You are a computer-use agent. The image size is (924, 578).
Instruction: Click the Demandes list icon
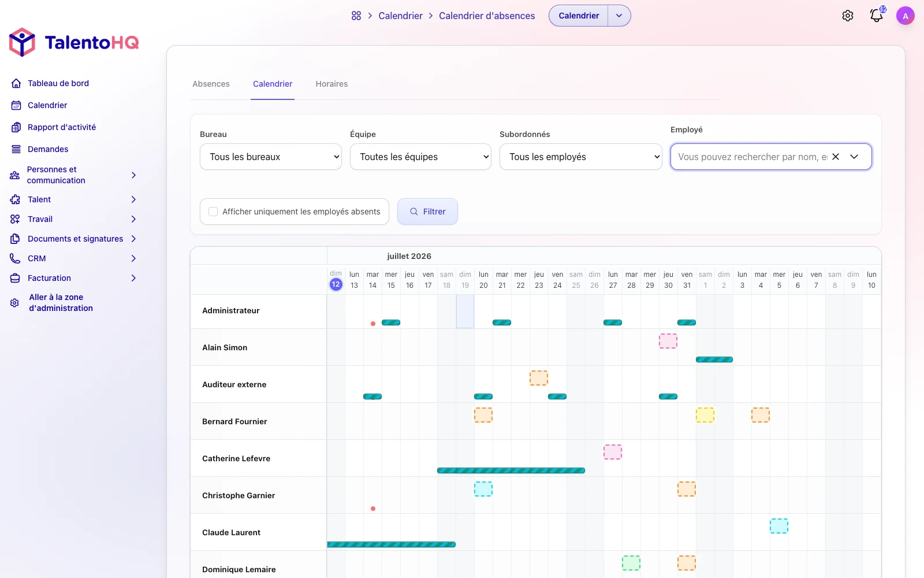pos(16,149)
